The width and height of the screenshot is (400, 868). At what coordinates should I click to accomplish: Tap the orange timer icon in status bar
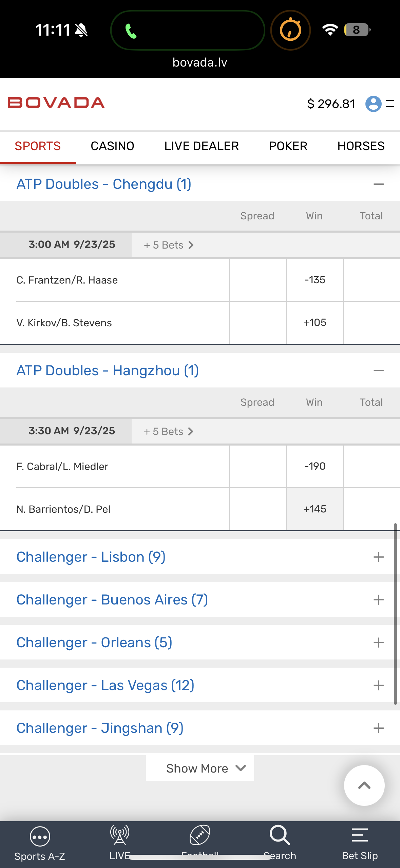[x=290, y=30]
